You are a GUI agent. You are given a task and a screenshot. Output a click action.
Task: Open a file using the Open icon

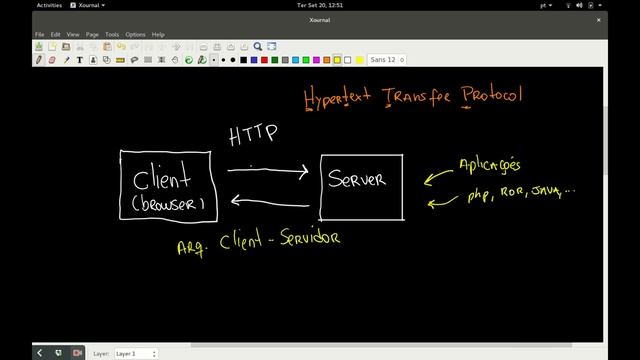click(66, 47)
